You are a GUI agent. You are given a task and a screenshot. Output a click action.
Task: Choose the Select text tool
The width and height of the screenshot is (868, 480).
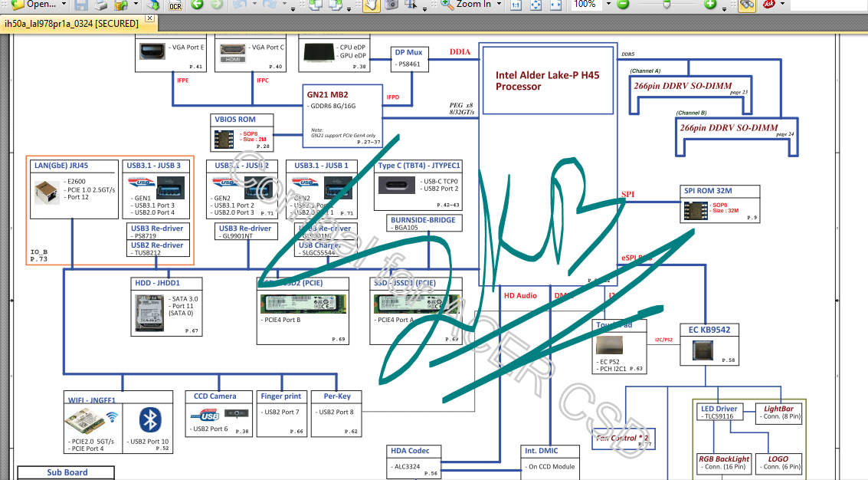tap(410, 5)
